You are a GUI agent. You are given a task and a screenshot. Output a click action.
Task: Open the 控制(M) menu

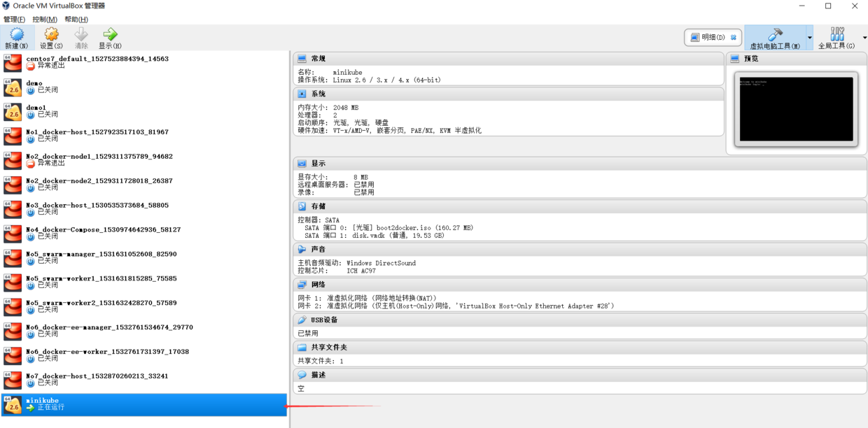[x=45, y=20]
